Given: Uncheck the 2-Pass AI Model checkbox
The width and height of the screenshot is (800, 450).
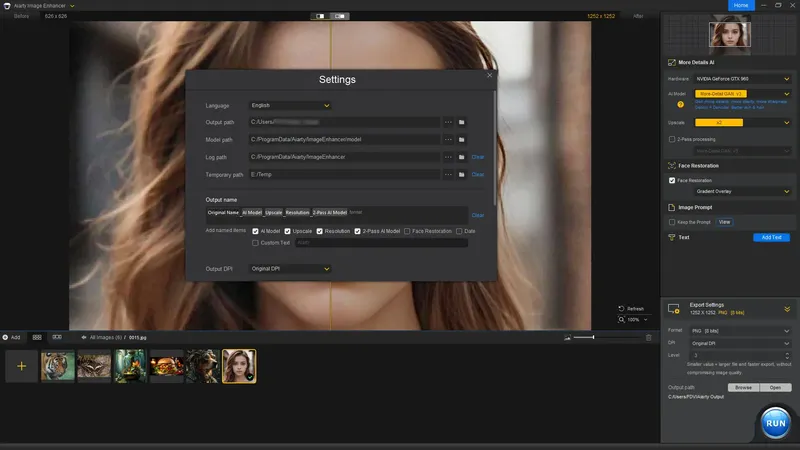Looking at the screenshot, I should [x=357, y=231].
